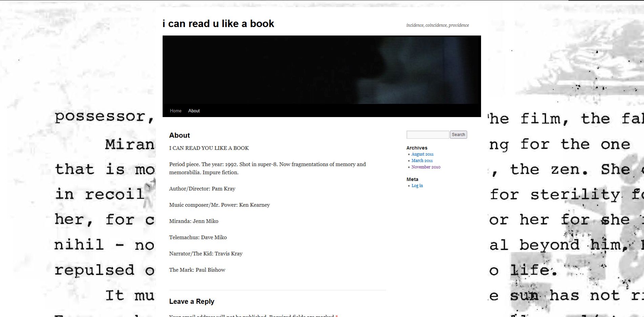The image size is (644, 317).
Task: Click the Log in link under Meta
Action: pos(417,186)
